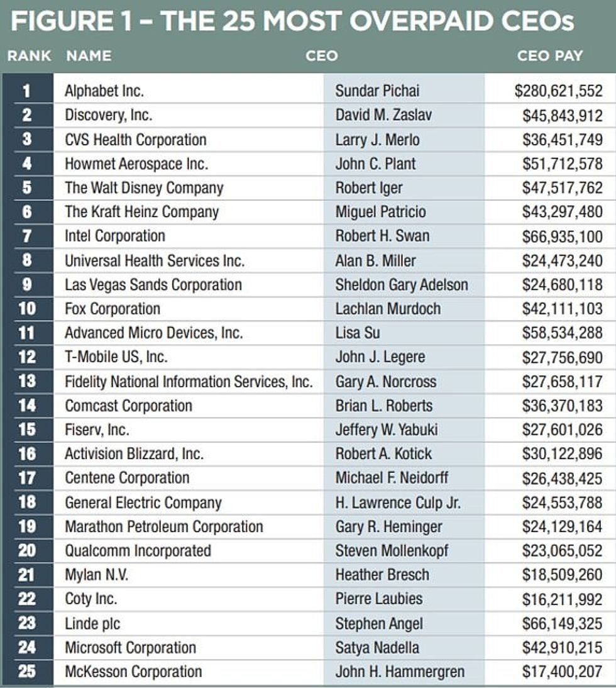Click Robert A. Kotick's name
The height and width of the screenshot is (688, 616).
point(383,453)
